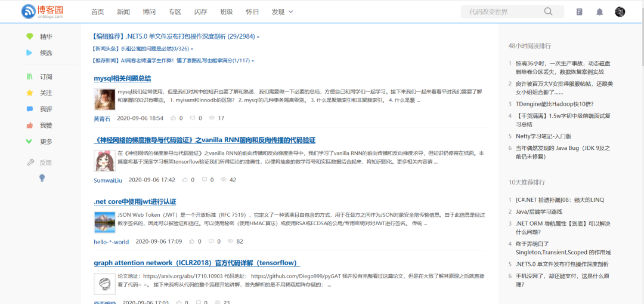This screenshot has width=644, height=304.
Task: Open Java/后端学习路线 ranking link
Action: click(x=539, y=212)
